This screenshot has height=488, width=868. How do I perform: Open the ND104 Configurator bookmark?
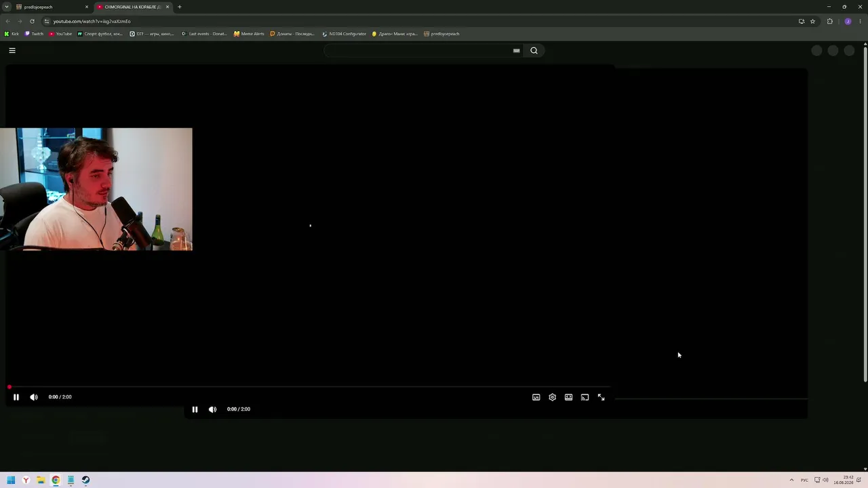[x=344, y=34]
